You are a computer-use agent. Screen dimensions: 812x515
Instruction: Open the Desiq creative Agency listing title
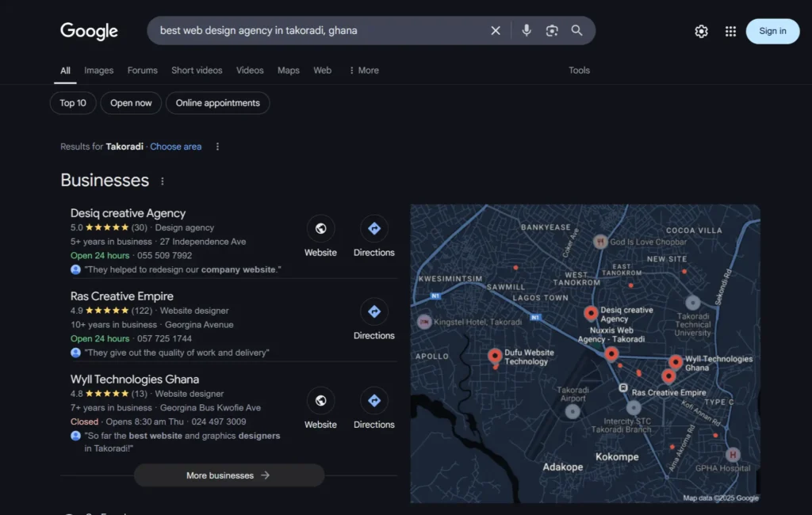click(x=128, y=213)
